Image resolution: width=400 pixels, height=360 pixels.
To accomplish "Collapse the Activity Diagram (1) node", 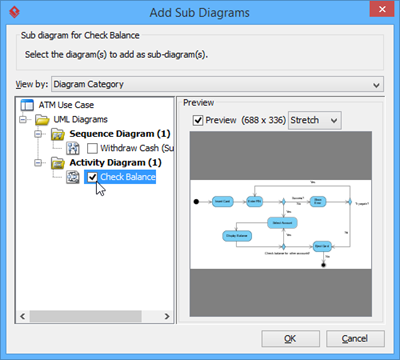I will coord(38,163).
